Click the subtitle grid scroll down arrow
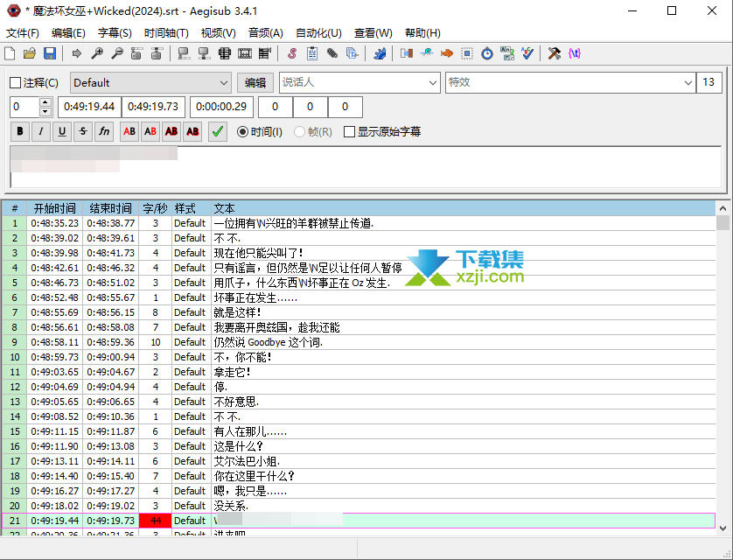Screen dimensions: 733x560 click(723, 528)
